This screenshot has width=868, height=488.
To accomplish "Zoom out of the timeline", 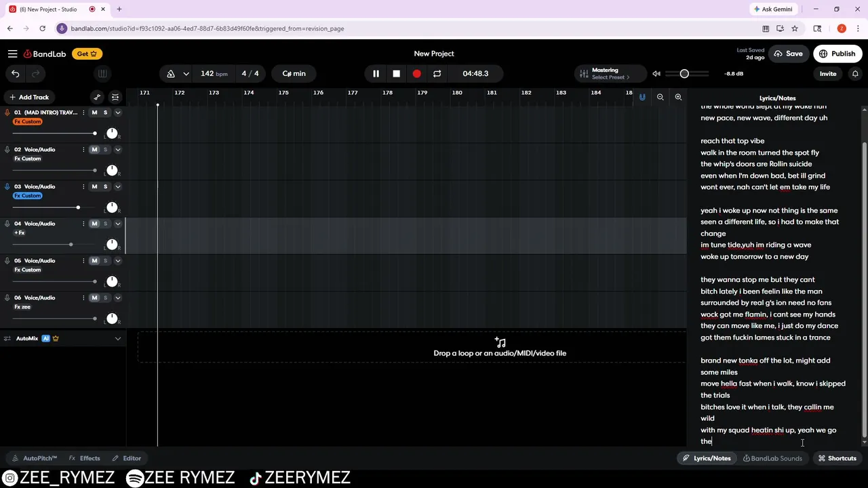I will point(660,97).
